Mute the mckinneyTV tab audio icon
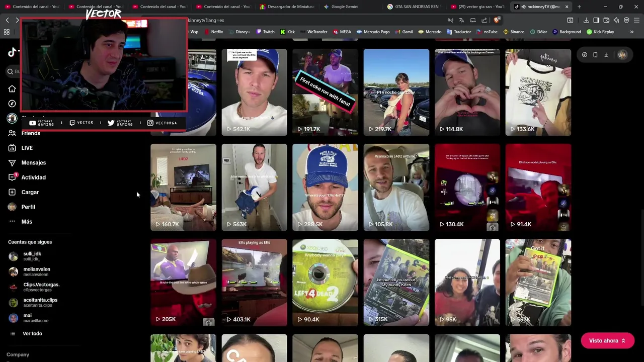This screenshot has width=644, height=362. click(523, 7)
